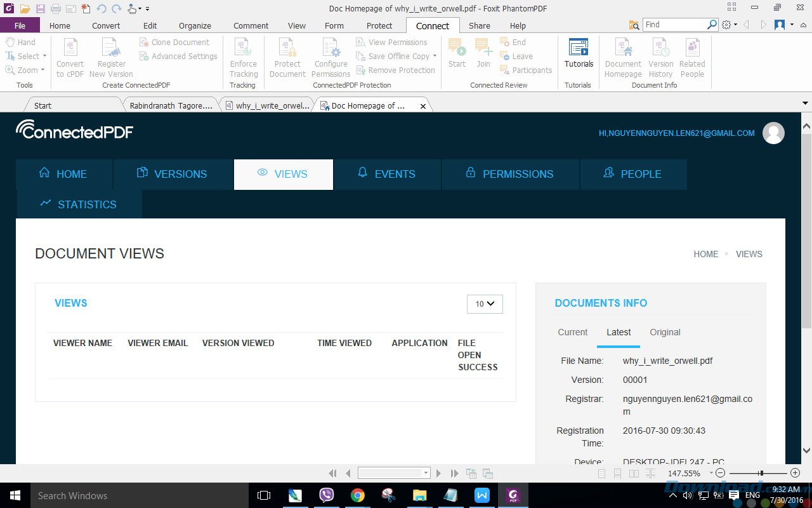The width and height of the screenshot is (812, 508).
Task: Activate Convert to cPDF
Action: (x=70, y=57)
